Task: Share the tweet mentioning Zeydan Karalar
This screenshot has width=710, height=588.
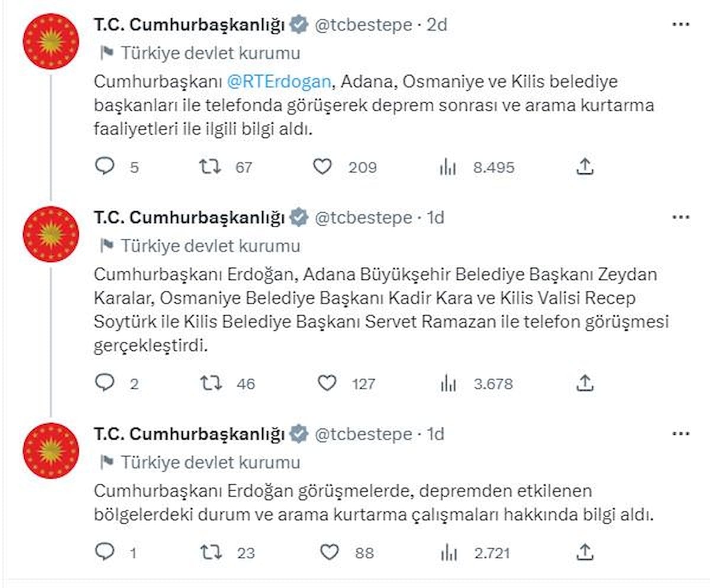Action: (x=584, y=384)
